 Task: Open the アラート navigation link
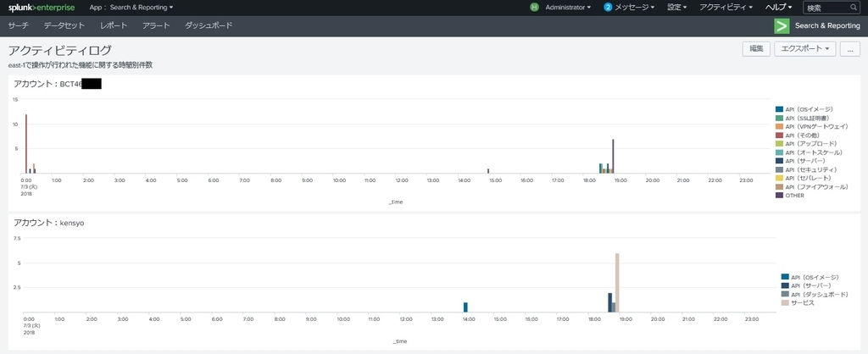pos(156,26)
